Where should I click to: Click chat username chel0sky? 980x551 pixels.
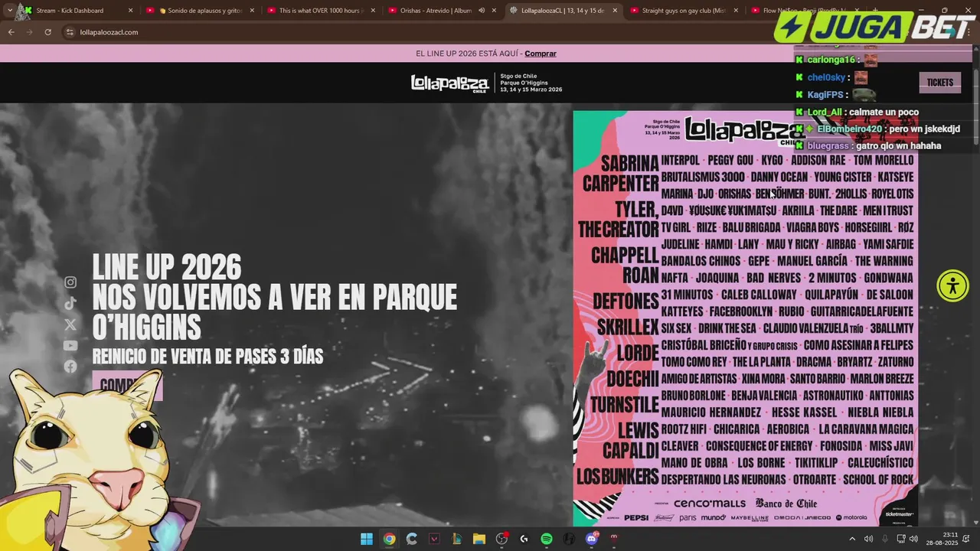tap(826, 77)
